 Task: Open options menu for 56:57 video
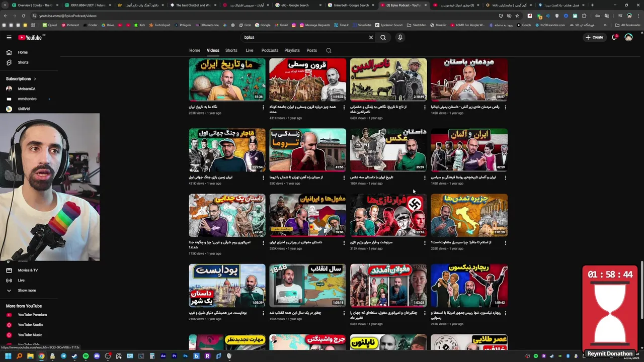[506, 107]
